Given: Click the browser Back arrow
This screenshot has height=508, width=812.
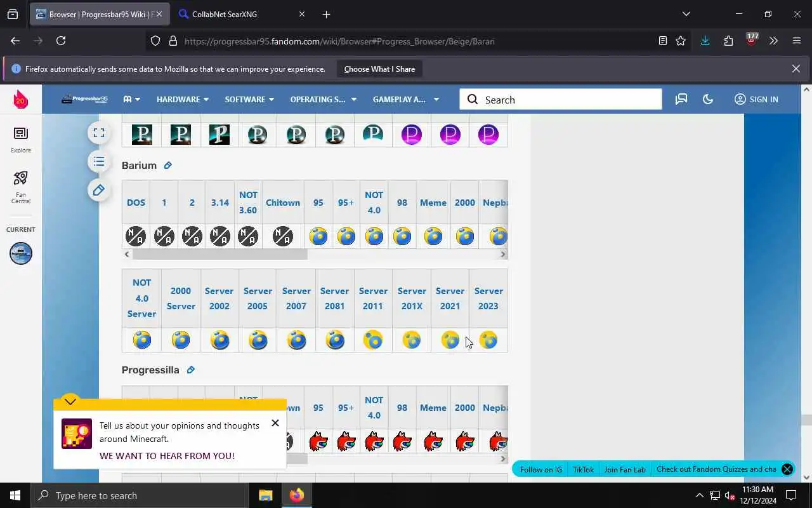Looking at the screenshot, I should 15,41.
